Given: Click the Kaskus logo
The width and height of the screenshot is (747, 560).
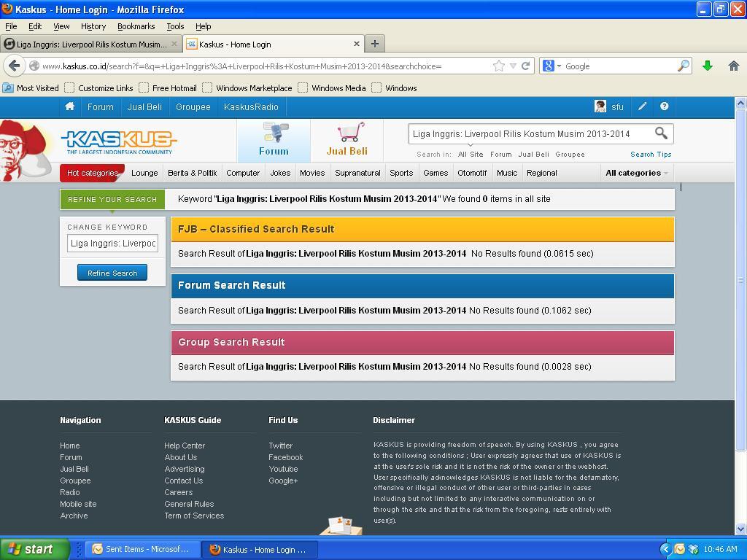Looking at the screenshot, I should (x=119, y=141).
